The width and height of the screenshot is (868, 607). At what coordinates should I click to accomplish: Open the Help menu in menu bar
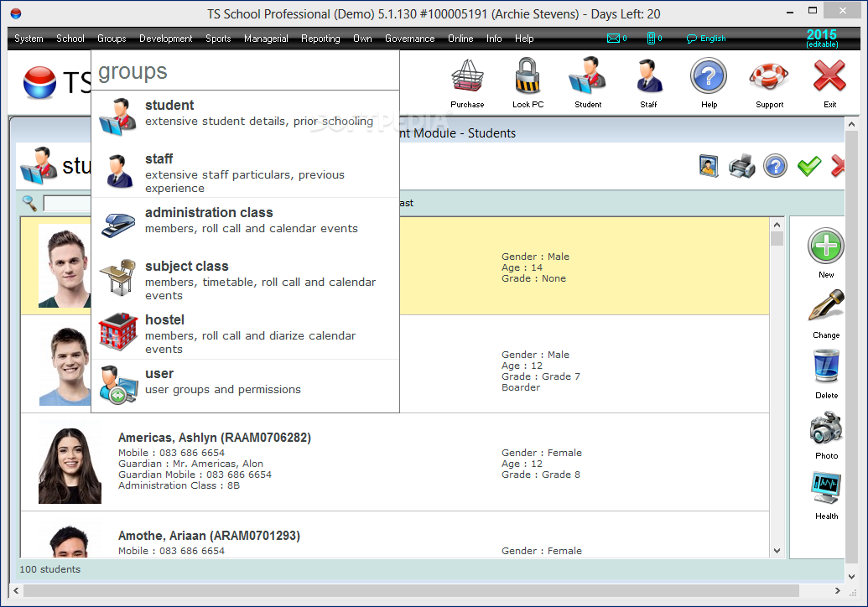coord(524,39)
